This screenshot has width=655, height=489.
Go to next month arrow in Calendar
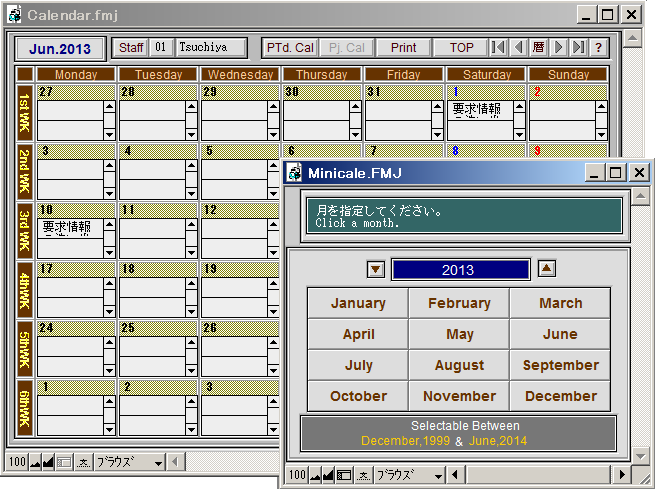click(x=558, y=47)
